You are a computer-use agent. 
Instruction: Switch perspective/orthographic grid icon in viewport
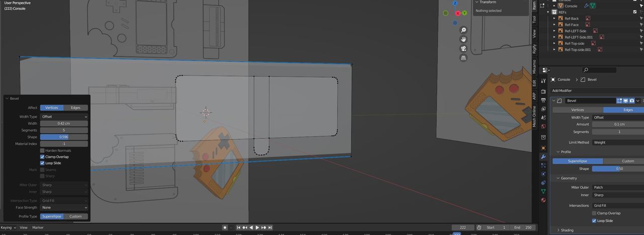463,58
